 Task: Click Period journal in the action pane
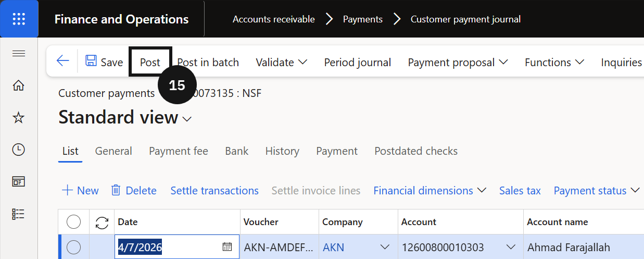357,62
